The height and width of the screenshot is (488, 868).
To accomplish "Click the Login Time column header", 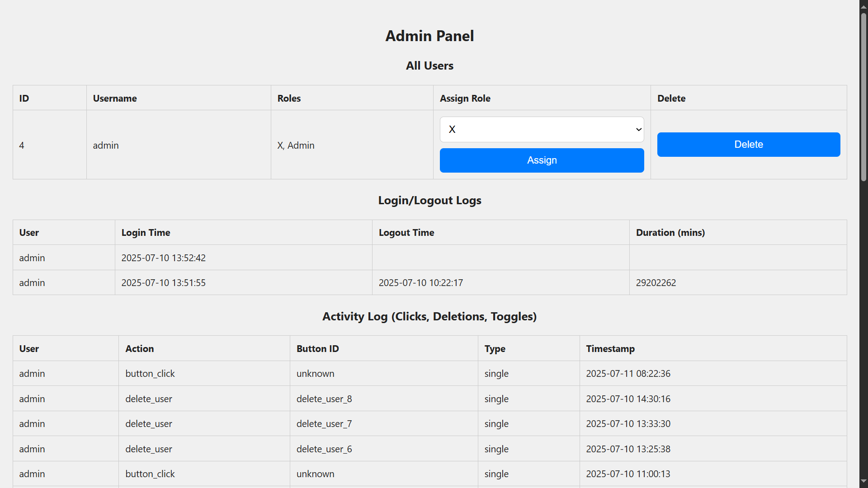I will [146, 233].
